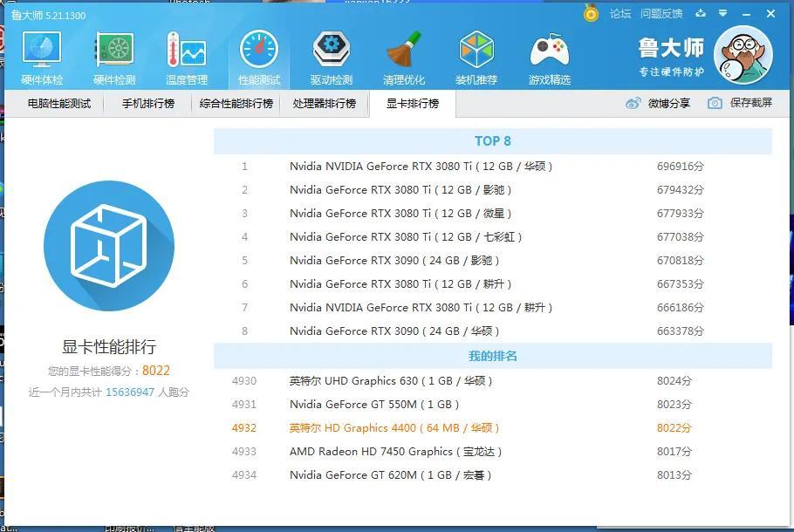Screen dimensions: 794x532
Task: Open the title bar dropdown menu arrow
Action: 723,13
